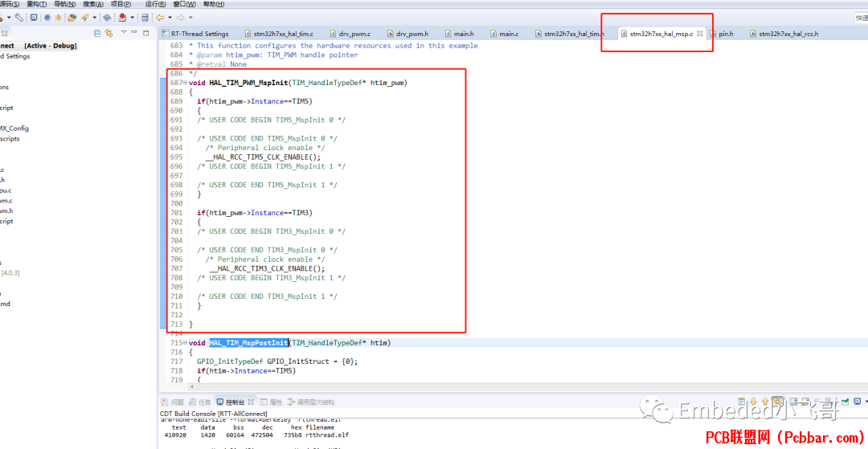The width and height of the screenshot is (868, 449).
Task: Open the 调用层次结构 tab
Action: tap(311, 402)
